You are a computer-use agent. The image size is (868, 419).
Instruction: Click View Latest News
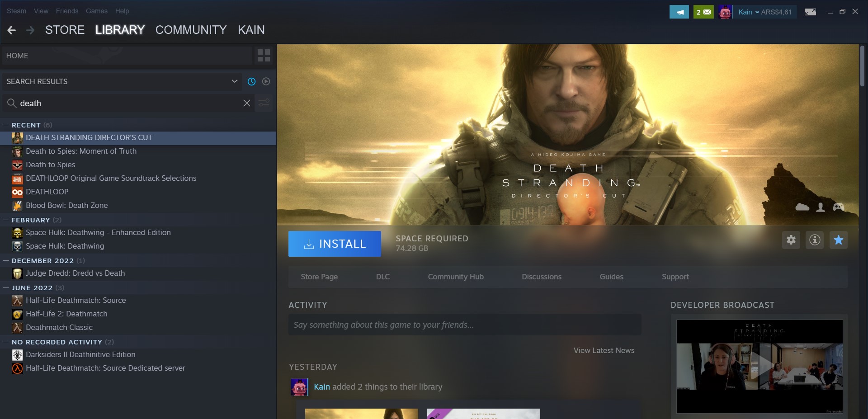click(x=604, y=350)
